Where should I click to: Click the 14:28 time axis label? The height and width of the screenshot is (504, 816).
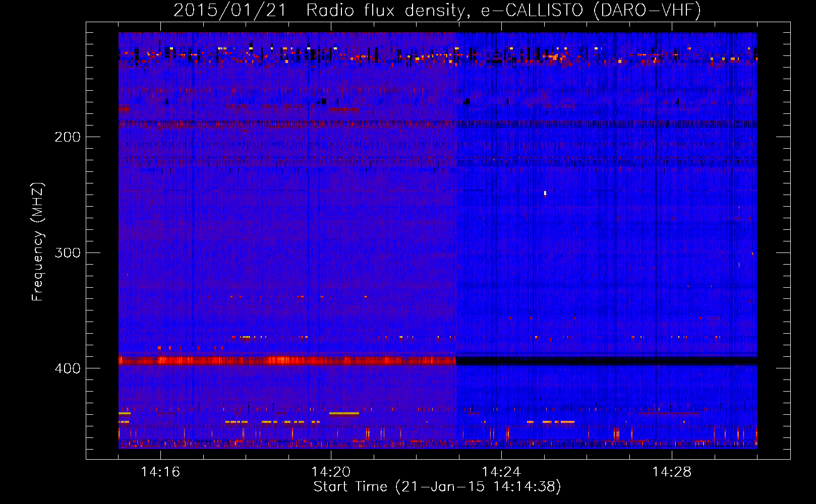tap(671, 472)
